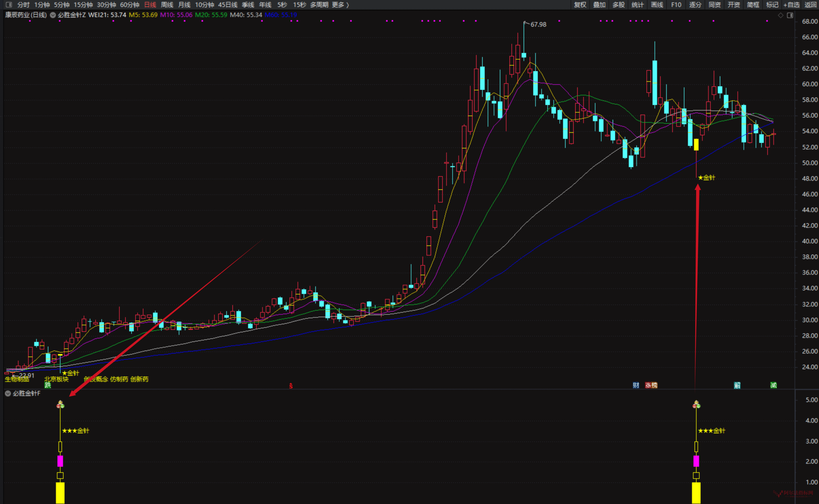This screenshot has height=504, width=819.
Task: Click the diamond icon at chart top-right
Action: [x=781, y=15]
